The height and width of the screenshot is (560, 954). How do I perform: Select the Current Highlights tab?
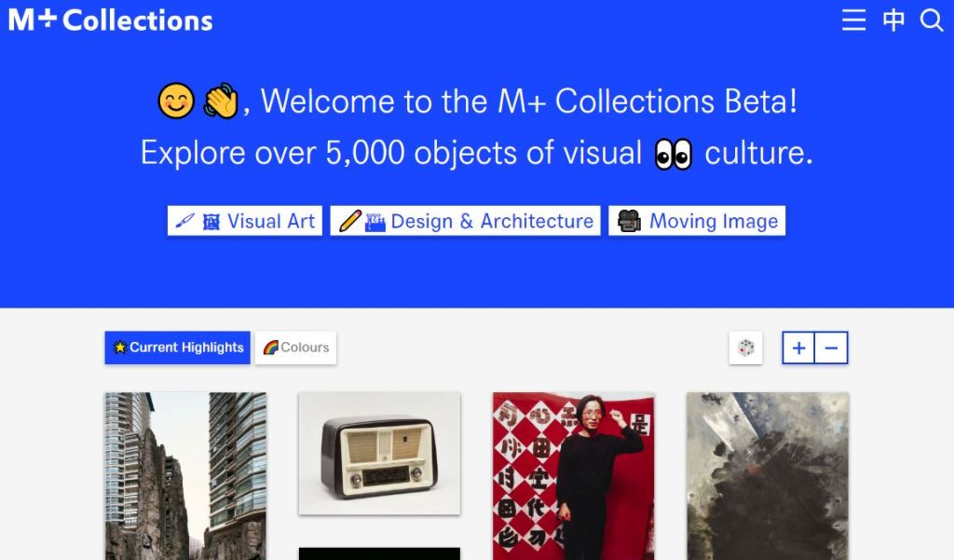click(177, 348)
